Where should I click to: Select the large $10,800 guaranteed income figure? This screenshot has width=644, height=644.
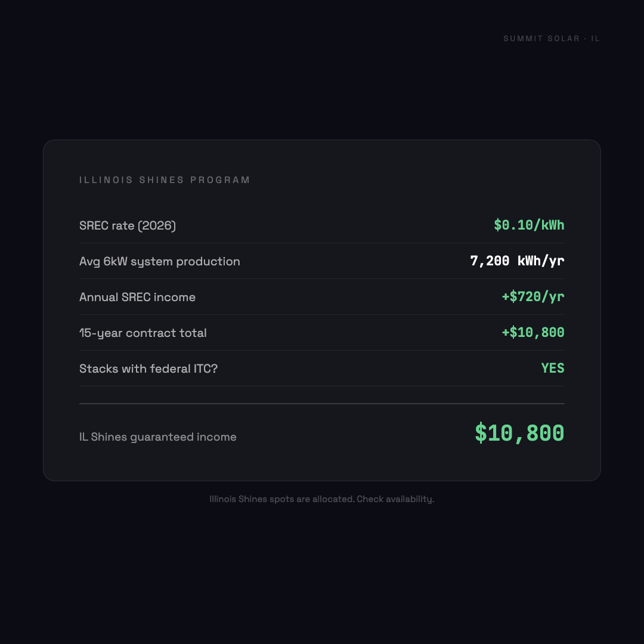(519, 434)
